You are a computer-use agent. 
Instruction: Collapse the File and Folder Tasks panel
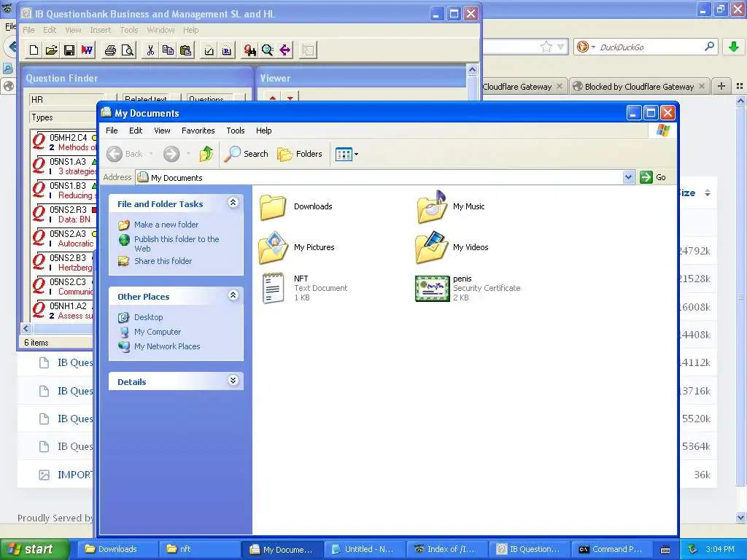pos(233,203)
